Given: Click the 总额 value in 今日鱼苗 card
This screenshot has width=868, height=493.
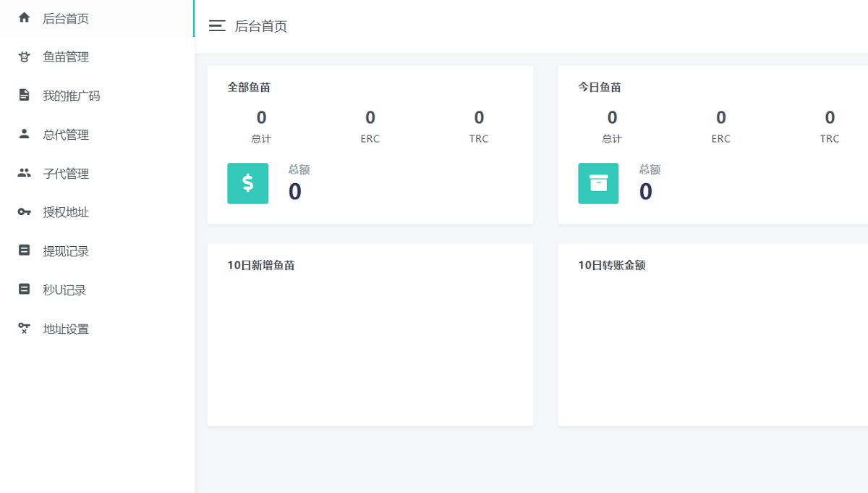Looking at the screenshot, I should click(646, 192).
